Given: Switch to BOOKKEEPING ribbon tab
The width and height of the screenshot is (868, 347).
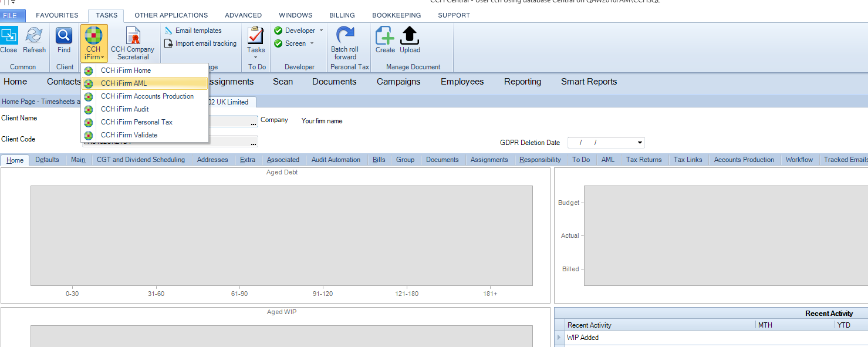Looking at the screenshot, I should (x=397, y=15).
